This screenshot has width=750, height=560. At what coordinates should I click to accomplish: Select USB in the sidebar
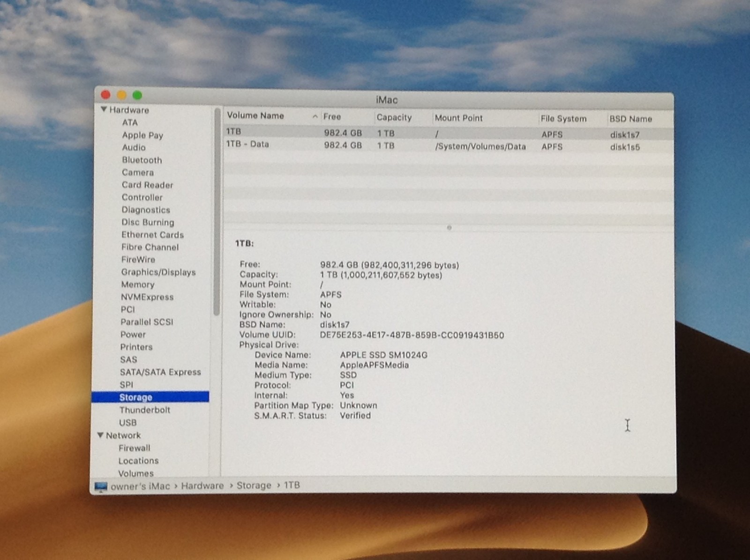coord(127,423)
